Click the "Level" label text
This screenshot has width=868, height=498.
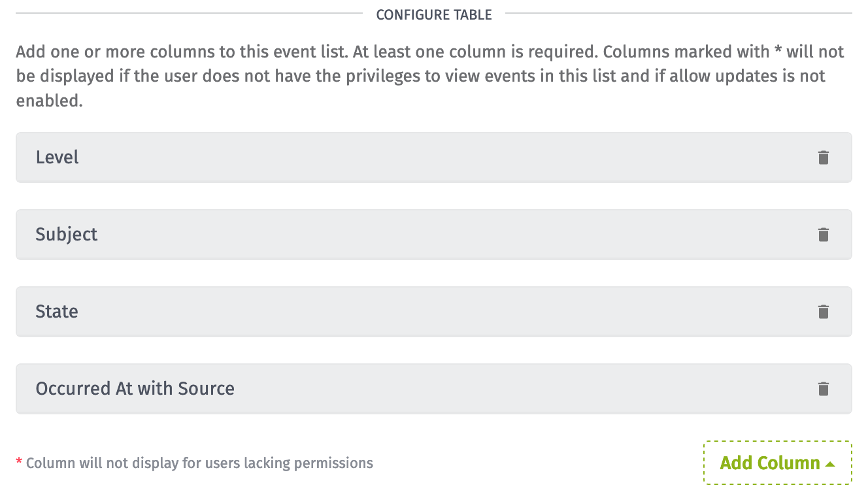[58, 158]
